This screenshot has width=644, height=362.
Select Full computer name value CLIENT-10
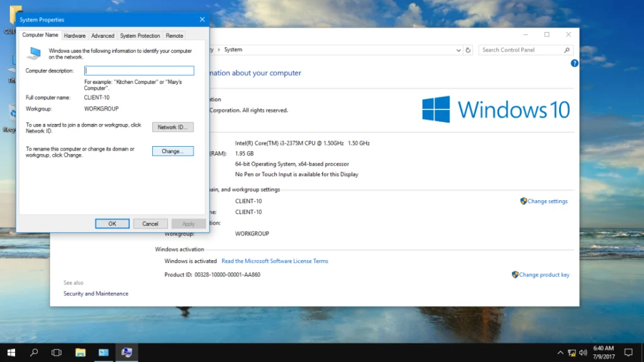[x=97, y=98]
